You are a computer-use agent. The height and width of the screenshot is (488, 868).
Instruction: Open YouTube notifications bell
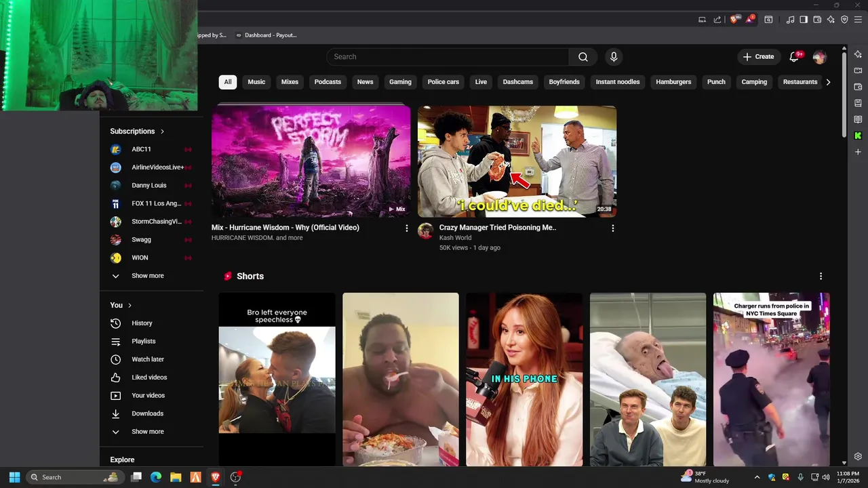click(794, 57)
